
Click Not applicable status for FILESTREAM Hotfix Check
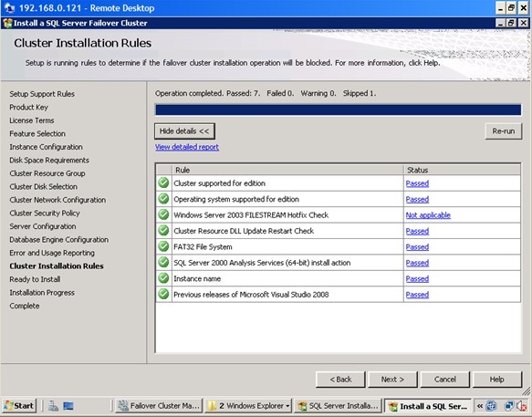(428, 215)
